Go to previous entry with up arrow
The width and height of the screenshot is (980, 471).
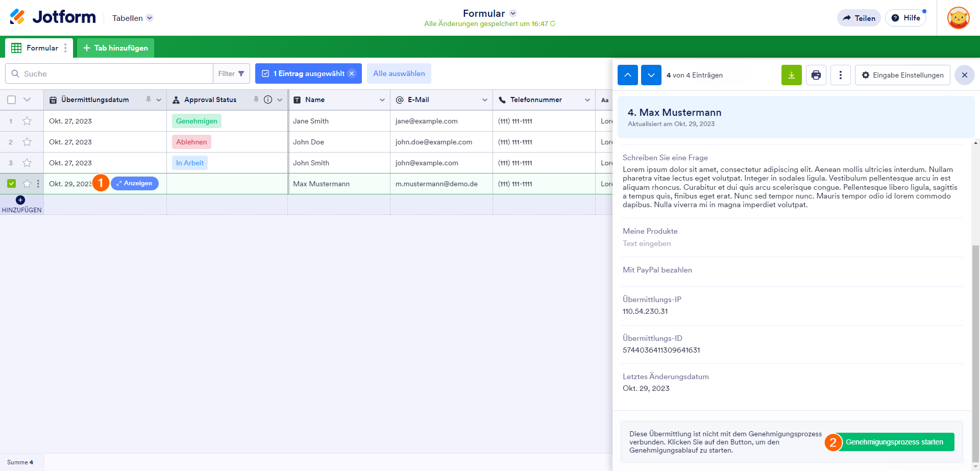pos(627,75)
